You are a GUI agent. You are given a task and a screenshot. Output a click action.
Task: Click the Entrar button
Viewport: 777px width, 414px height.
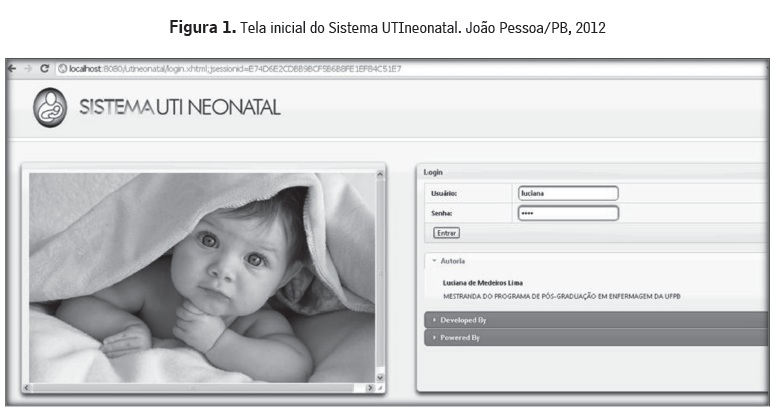446,233
